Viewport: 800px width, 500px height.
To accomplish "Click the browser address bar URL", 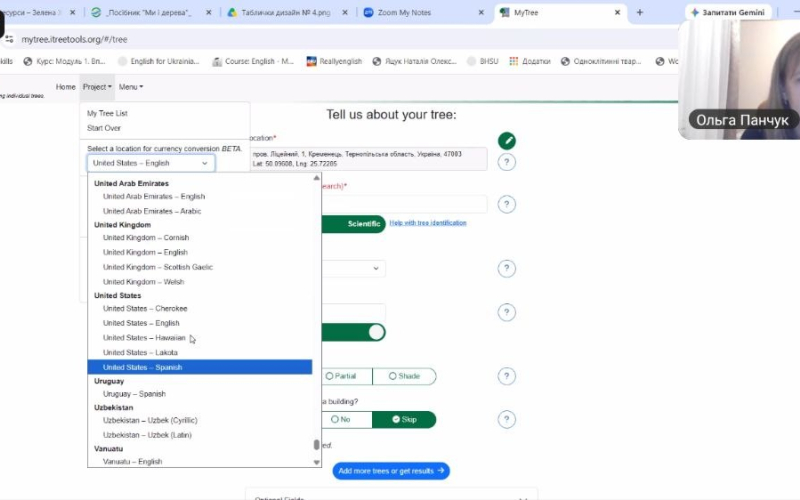I will coord(74,39).
